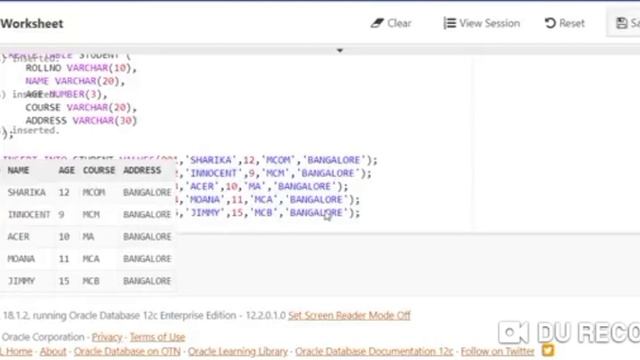640x360 pixels.
Task: Click 'SHARIKA' in the insert statement
Action: pyautogui.click(x=211, y=160)
